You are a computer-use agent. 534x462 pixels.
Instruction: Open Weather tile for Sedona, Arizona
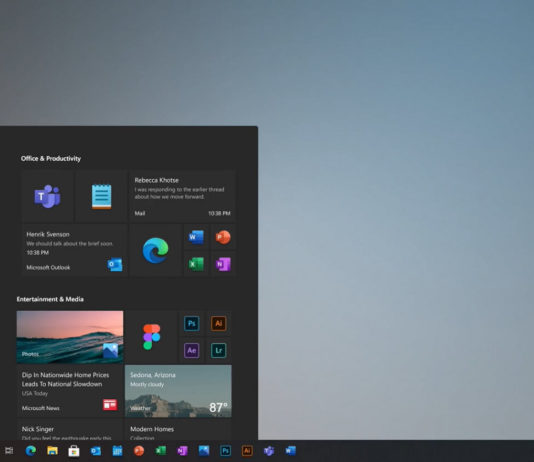(178, 391)
